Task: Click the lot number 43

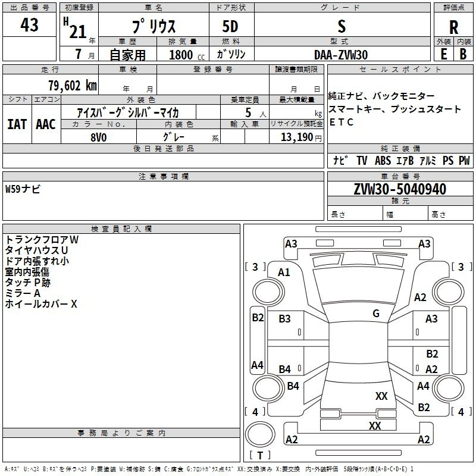Action: point(29,26)
